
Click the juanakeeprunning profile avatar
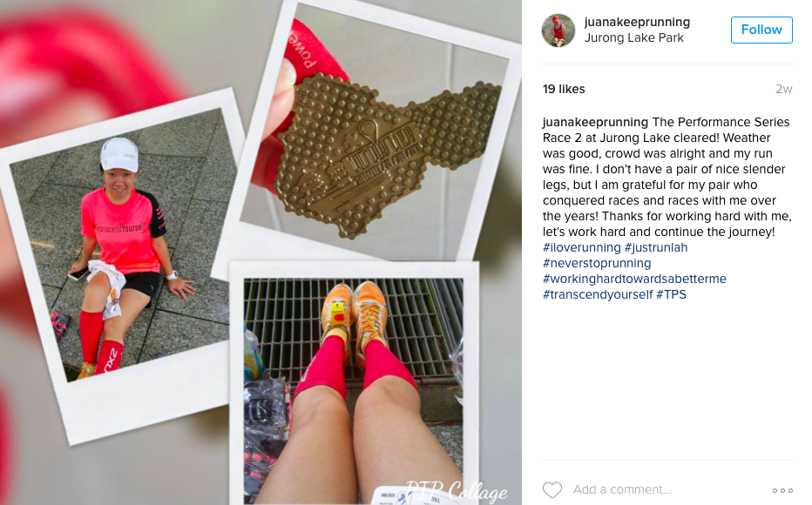pyautogui.click(x=558, y=30)
